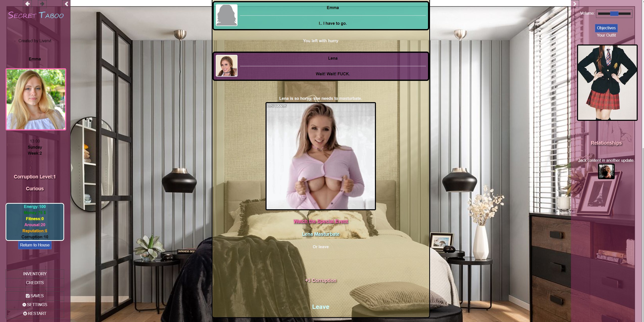Click the Lena Masturbate special event option
This screenshot has height=322, width=644.
pos(320,234)
